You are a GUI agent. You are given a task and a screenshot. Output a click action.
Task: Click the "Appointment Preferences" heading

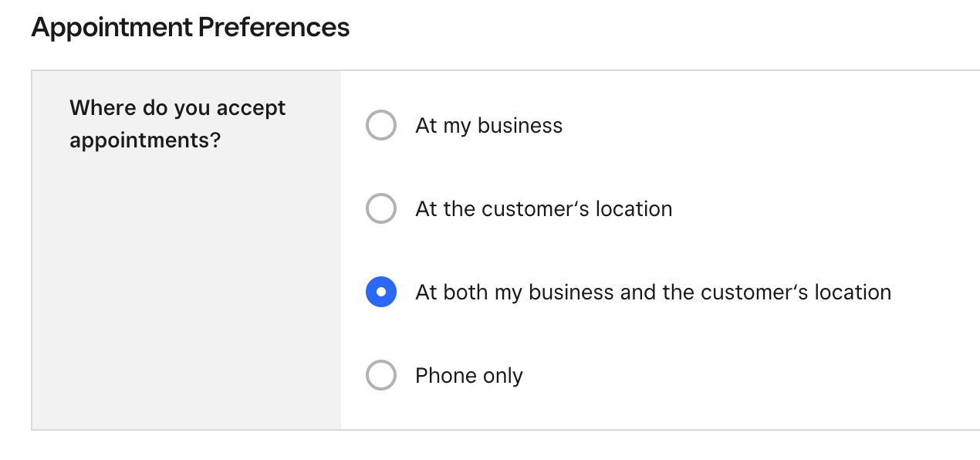coord(190,28)
